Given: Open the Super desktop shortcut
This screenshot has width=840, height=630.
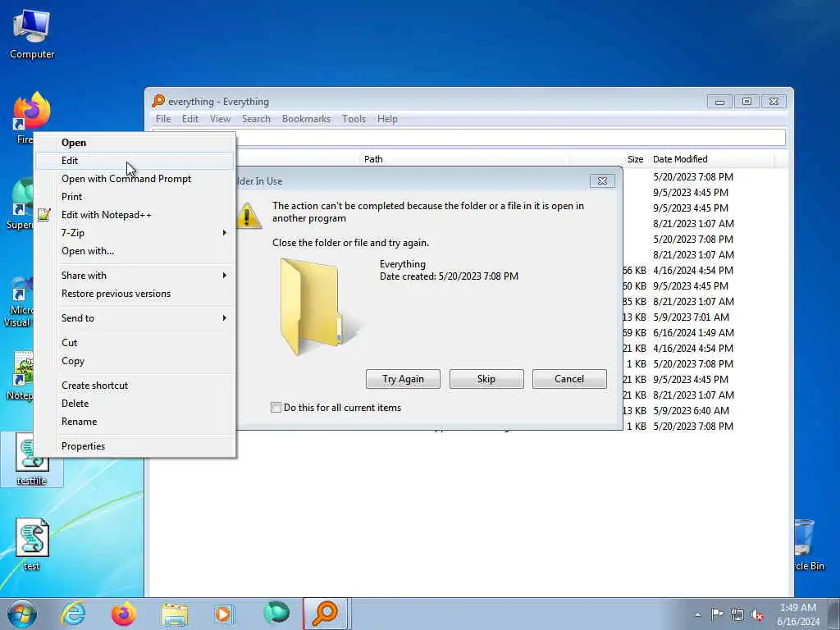Looking at the screenshot, I should pos(21,204).
